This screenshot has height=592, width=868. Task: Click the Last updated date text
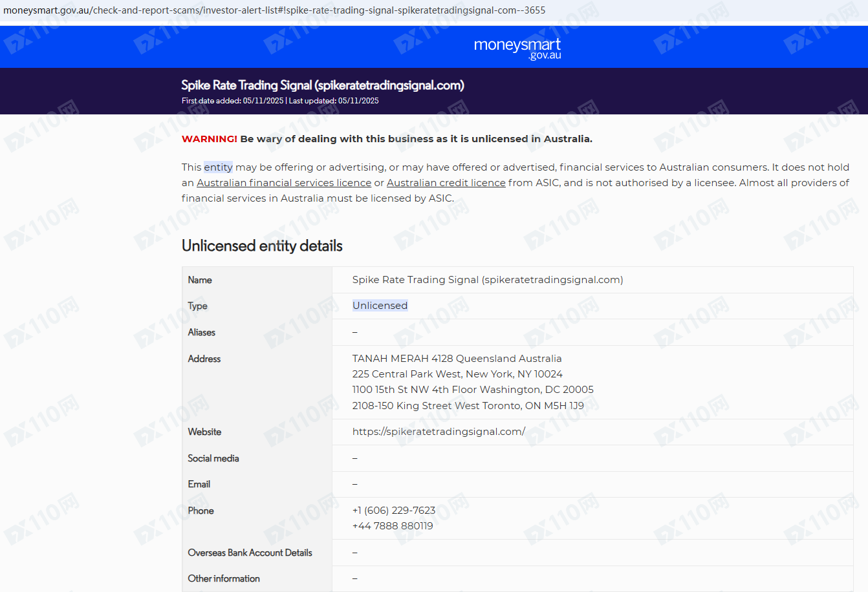tap(334, 101)
